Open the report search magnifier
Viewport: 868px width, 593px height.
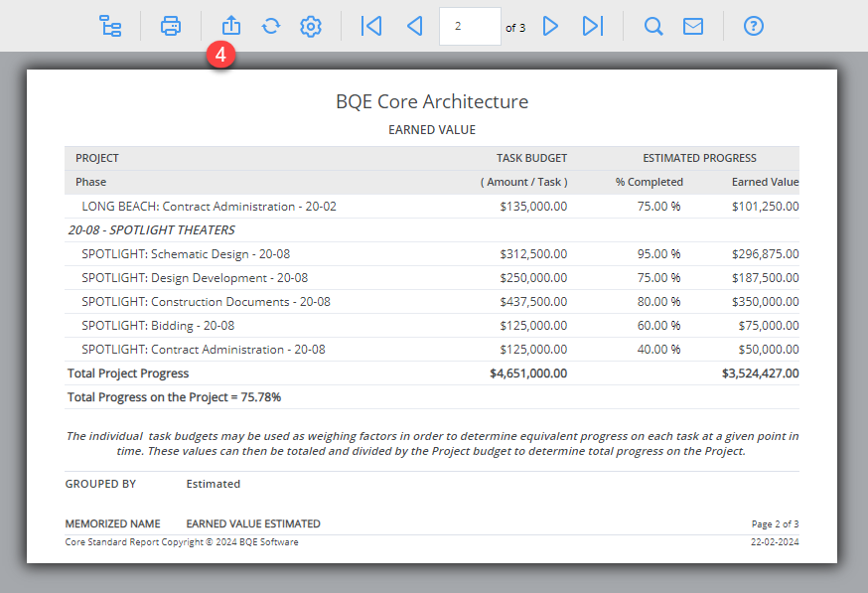click(x=653, y=26)
